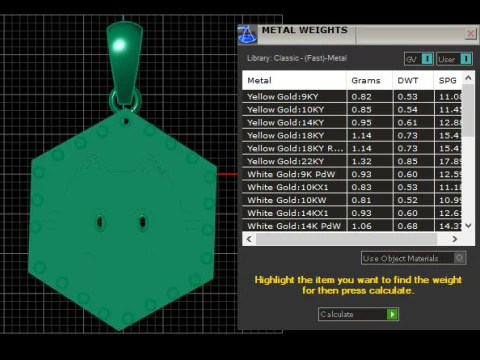
Task: Toggle the GV library switch
Action: coord(419,59)
